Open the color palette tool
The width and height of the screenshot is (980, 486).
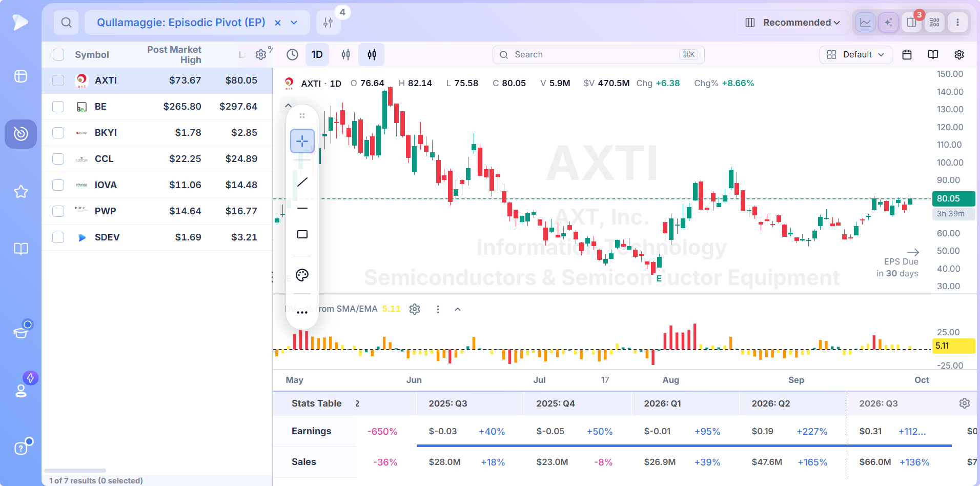click(302, 275)
